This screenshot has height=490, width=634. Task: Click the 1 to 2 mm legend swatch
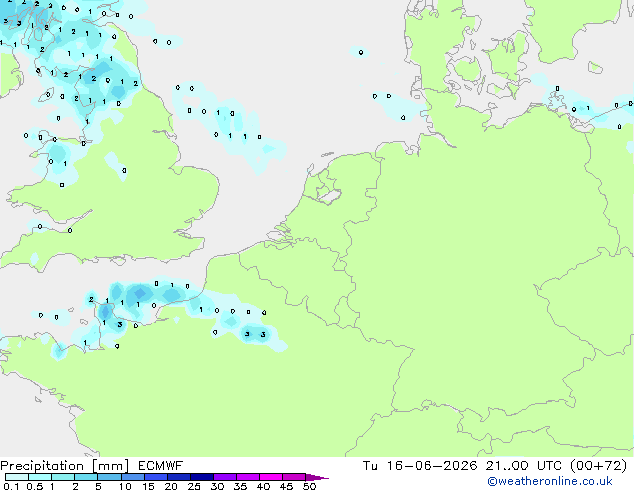click(x=63, y=477)
